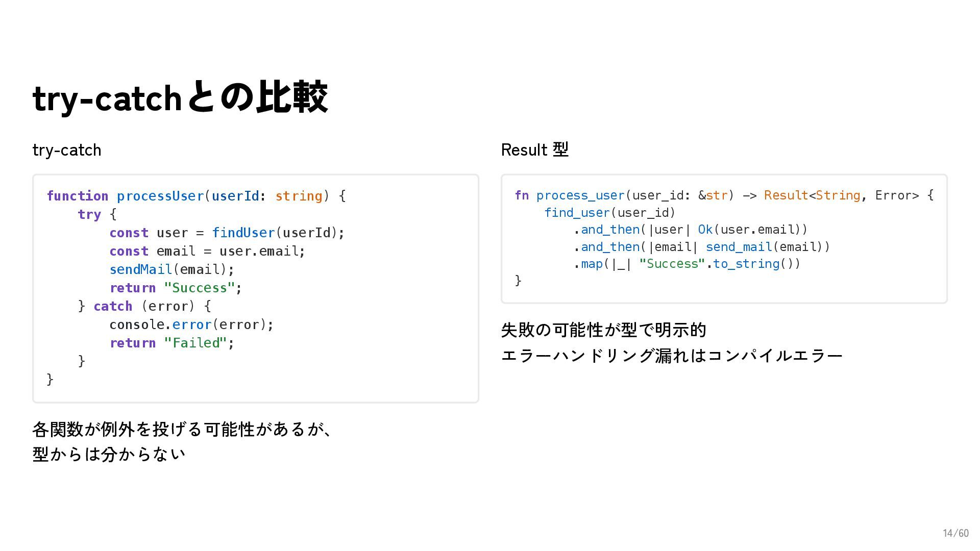Image resolution: width=980 pixels, height=551 pixels.
Task: Click the orange 'string' type keyword
Action: [299, 196]
